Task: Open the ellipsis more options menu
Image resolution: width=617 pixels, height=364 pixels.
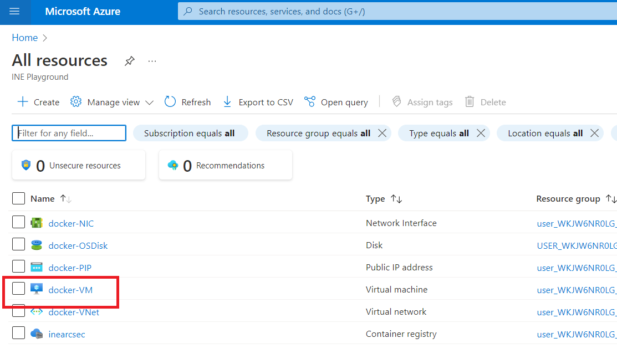Action: coord(152,61)
